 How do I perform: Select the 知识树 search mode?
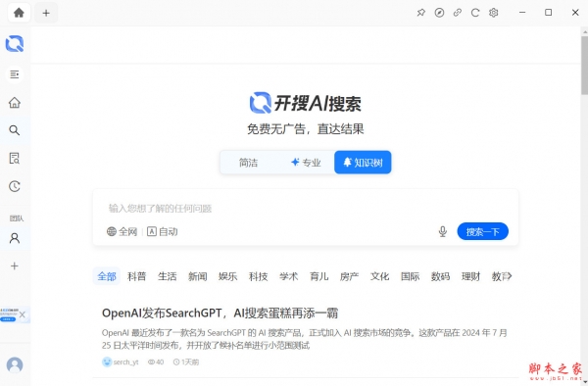point(363,163)
